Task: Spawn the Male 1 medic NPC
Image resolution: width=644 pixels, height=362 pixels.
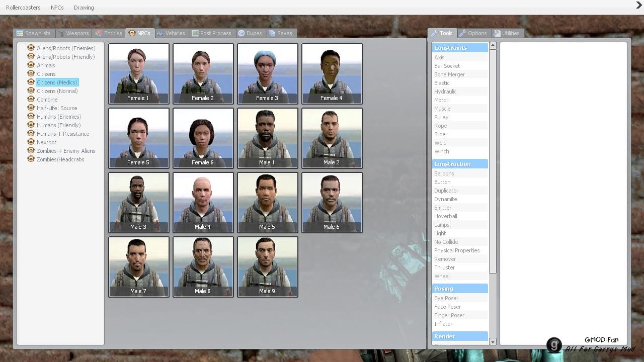Action: (x=268, y=138)
